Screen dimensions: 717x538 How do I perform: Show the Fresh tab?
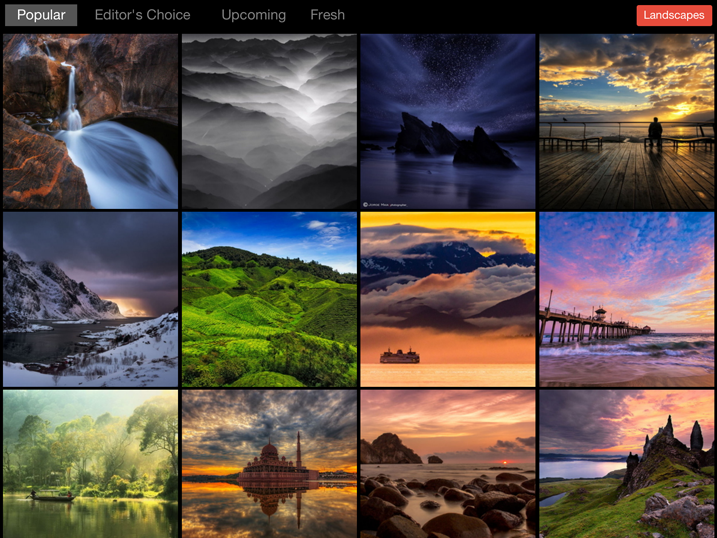point(327,15)
